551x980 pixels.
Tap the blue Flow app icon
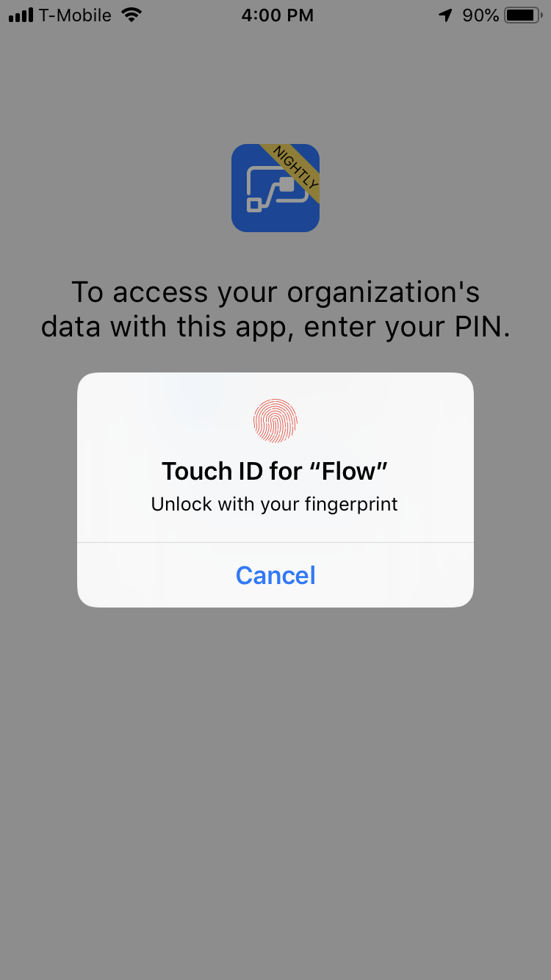[275, 188]
